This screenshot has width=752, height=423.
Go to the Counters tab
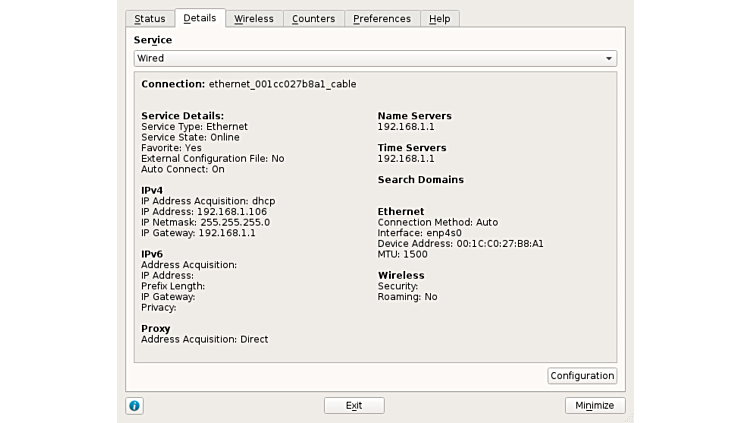point(313,19)
